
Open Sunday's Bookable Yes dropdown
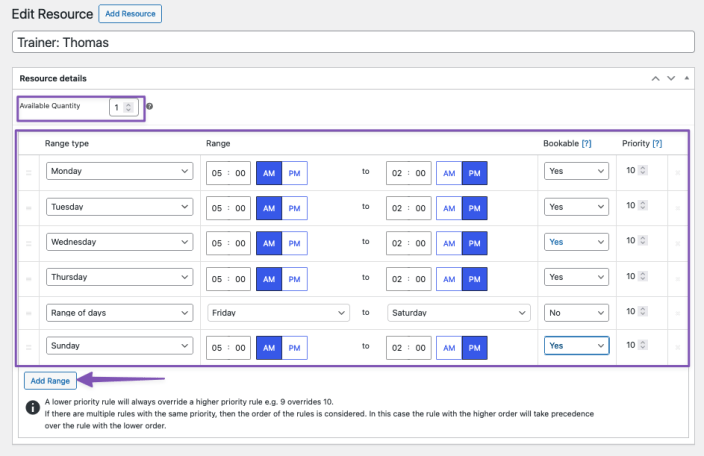pyautogui.click(x=576, y=346)
